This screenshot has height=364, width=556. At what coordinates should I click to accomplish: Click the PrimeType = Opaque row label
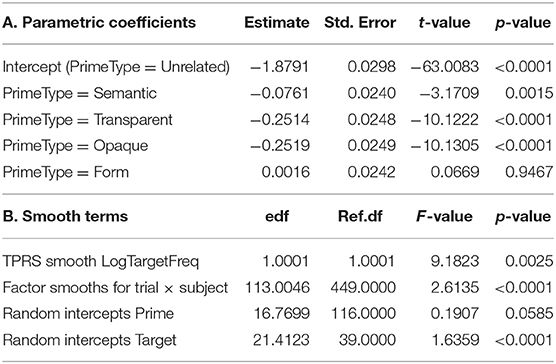[x=75, y=146]
